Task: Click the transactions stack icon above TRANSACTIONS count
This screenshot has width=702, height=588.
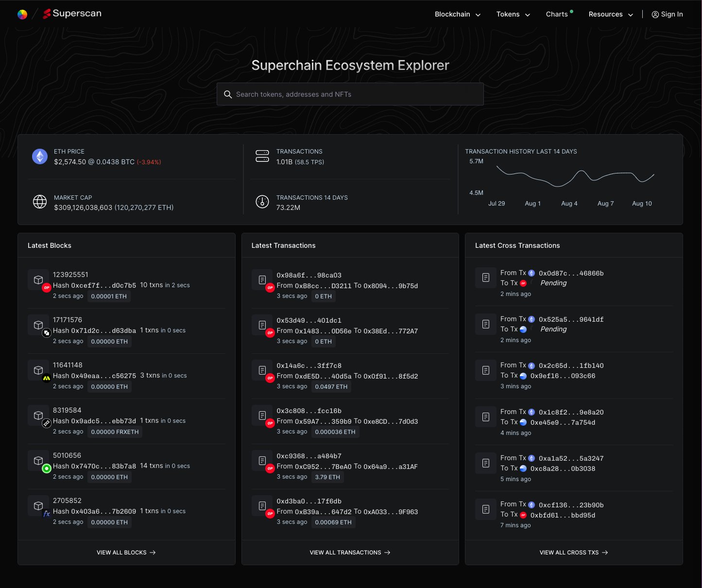Action: point(262,156)
